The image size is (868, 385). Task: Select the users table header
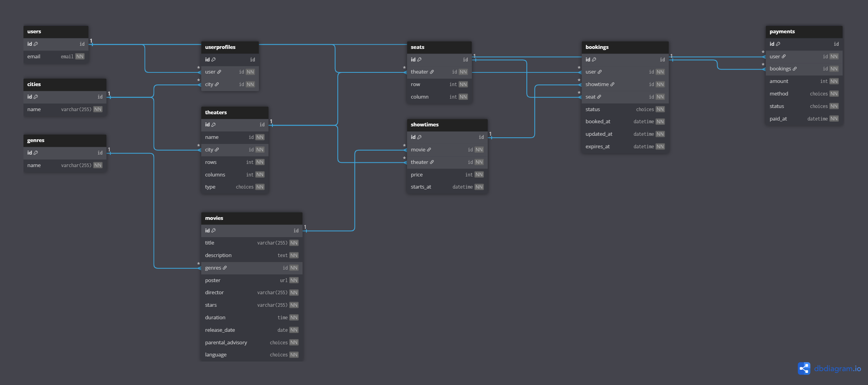[x=56, y=32]
